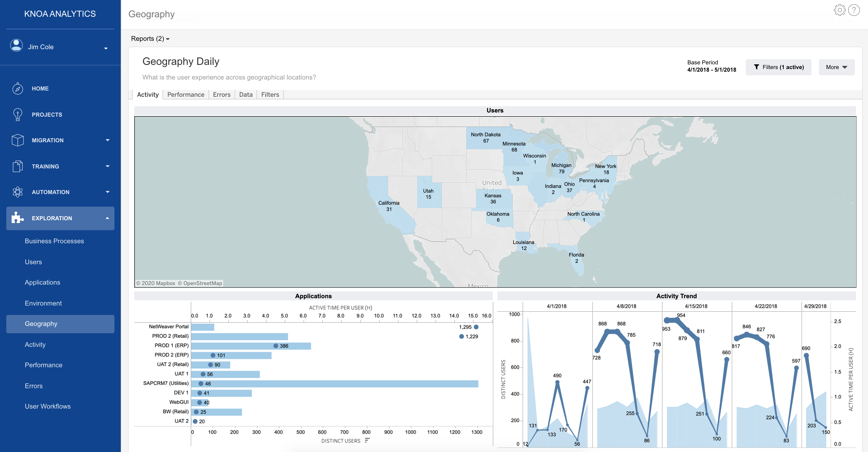Click the Distinct Users sort icon

pos(367,440)
